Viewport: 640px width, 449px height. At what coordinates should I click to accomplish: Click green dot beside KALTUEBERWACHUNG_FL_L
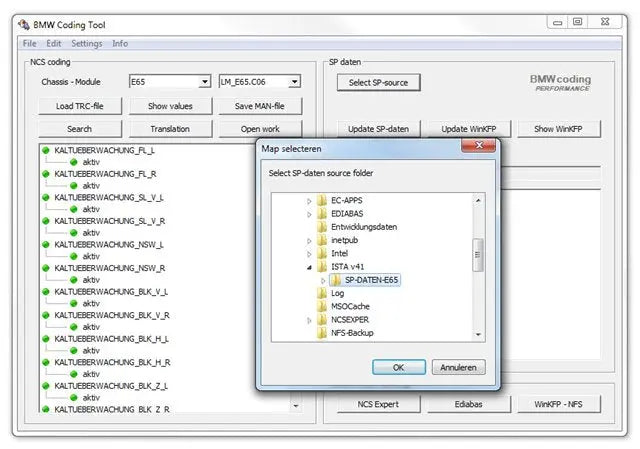coord(46,150)
